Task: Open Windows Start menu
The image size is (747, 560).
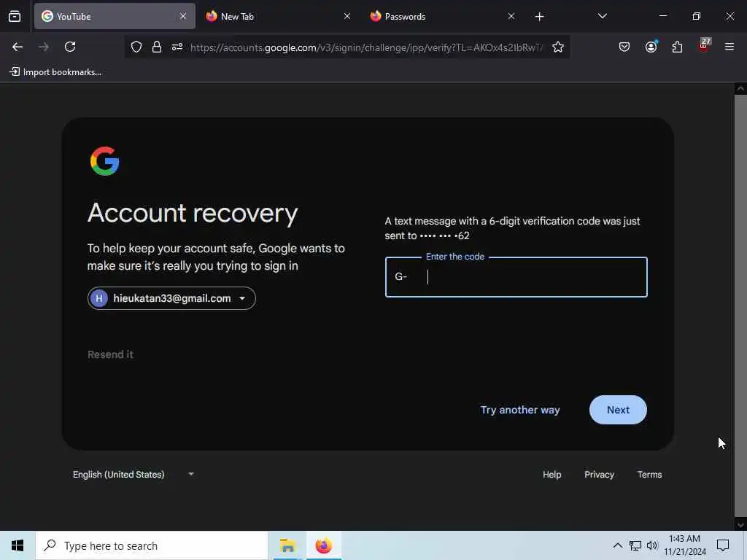Action: (18, 545)
